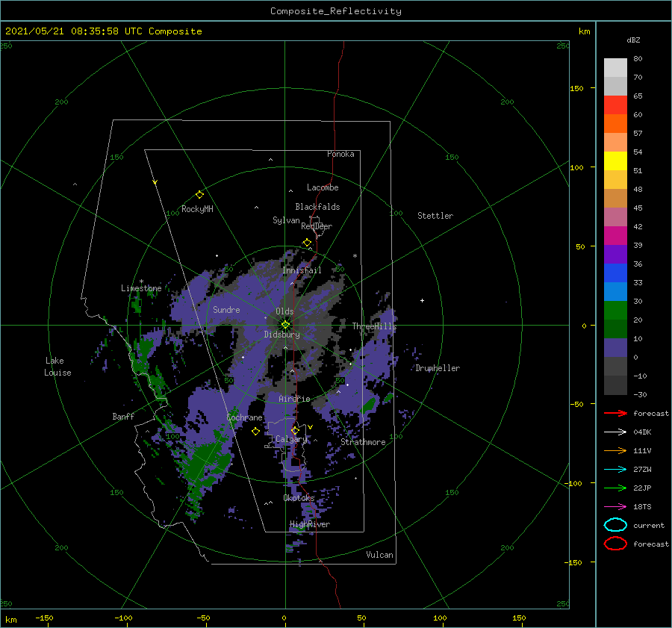Click the Limestone label

pos(141,288)
